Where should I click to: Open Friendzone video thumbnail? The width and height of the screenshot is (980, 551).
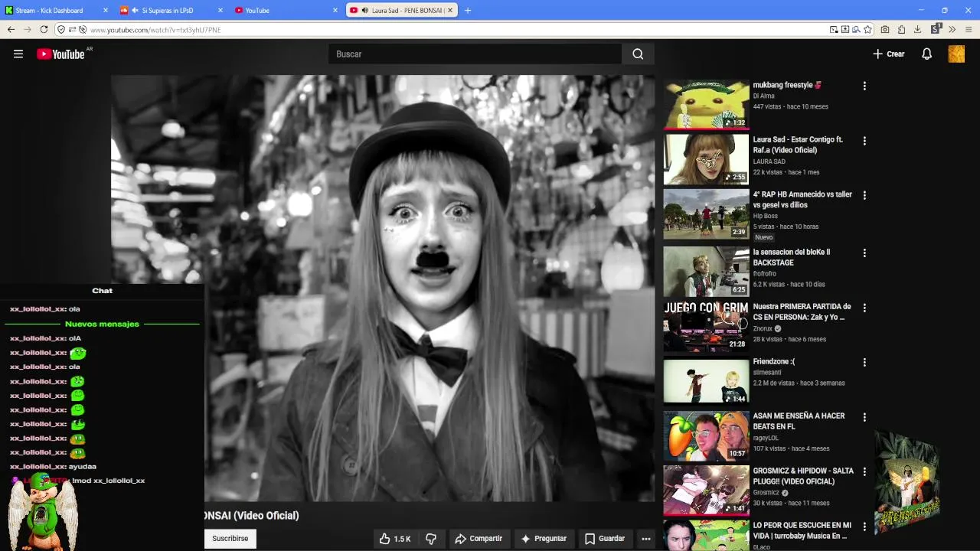point(706,380)
